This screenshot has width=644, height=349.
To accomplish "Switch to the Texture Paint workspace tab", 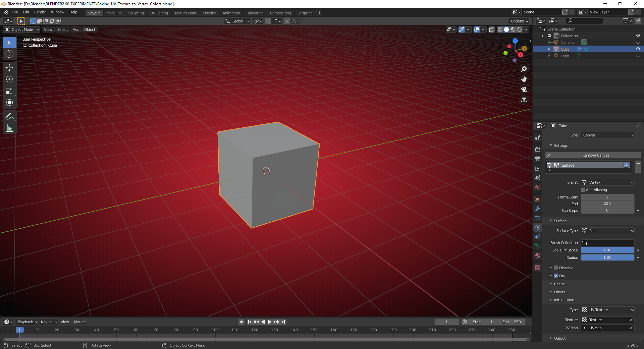I will [x=185, y=13].
